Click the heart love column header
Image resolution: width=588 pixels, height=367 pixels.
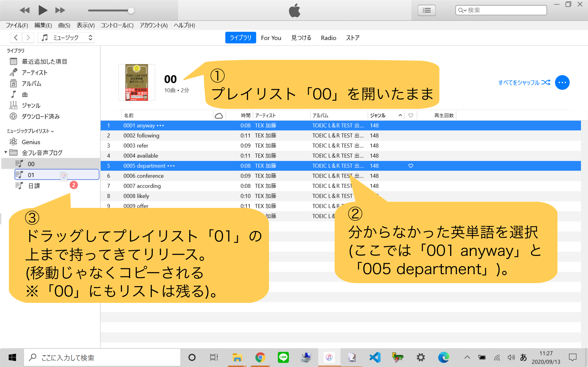click(x=411, y=115)
